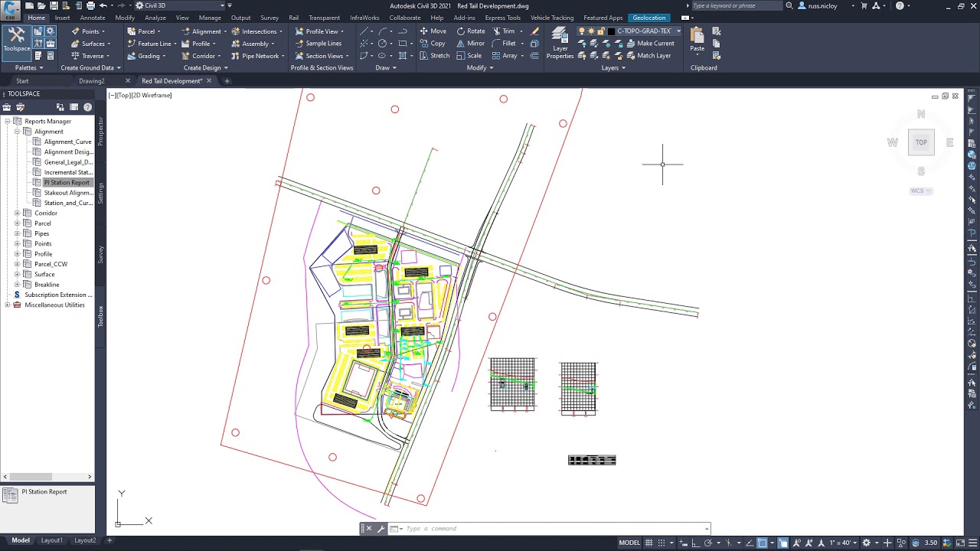Toggle layer freeze sun icon
The image size is (980, 551).
click(x=591, y=31)
